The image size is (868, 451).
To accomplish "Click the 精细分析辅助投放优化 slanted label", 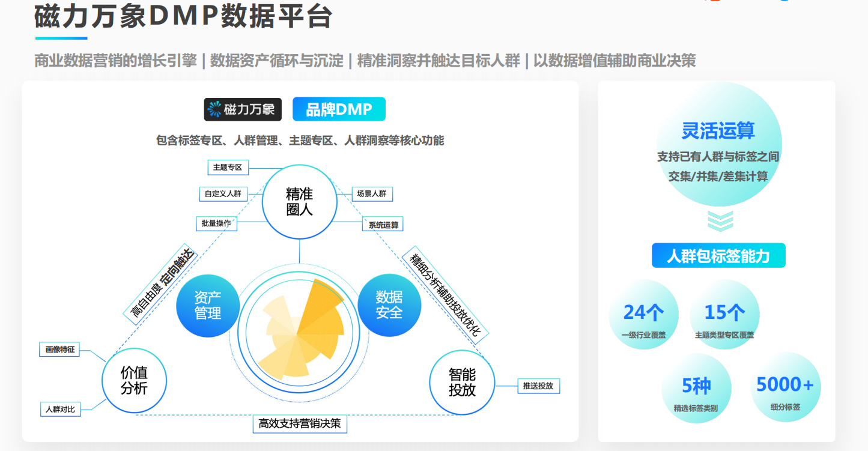I will 445,294.
